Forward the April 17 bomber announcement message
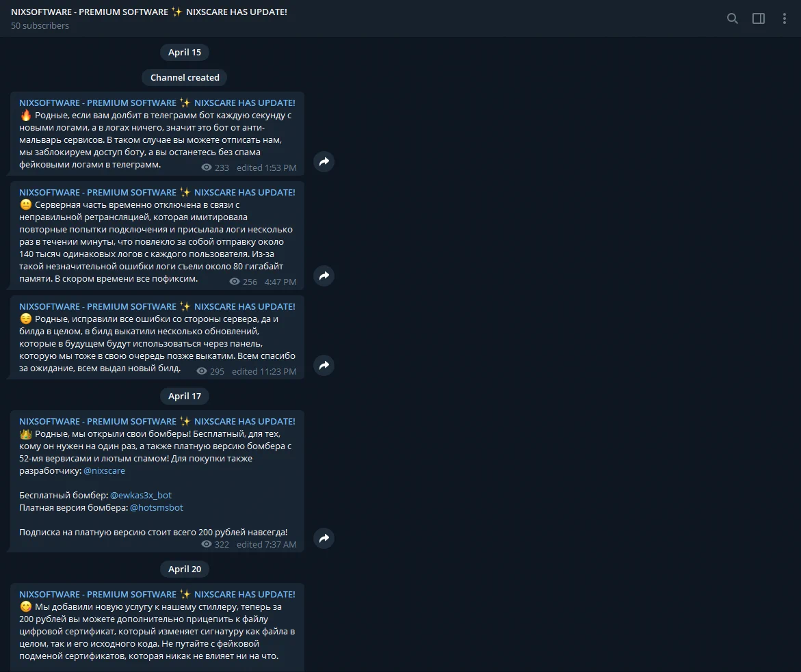This screenshot has height=672, width=801. tap(324, 538)
